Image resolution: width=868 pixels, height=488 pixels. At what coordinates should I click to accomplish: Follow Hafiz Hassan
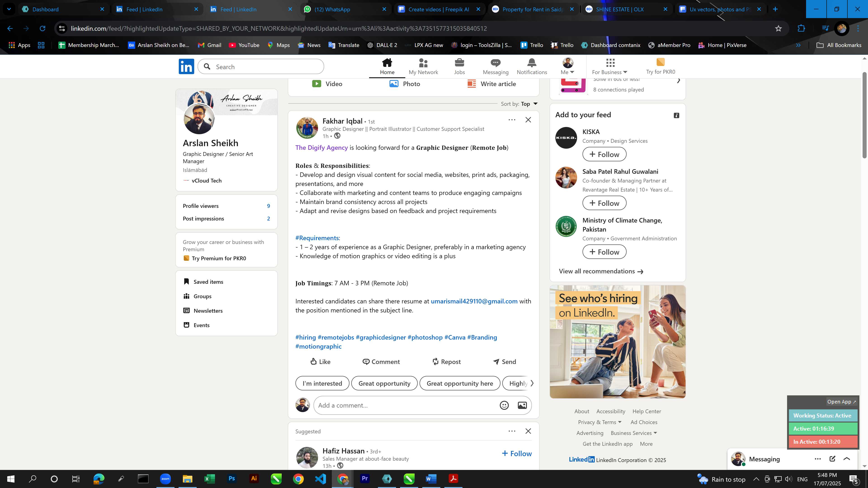click(517, 453)
